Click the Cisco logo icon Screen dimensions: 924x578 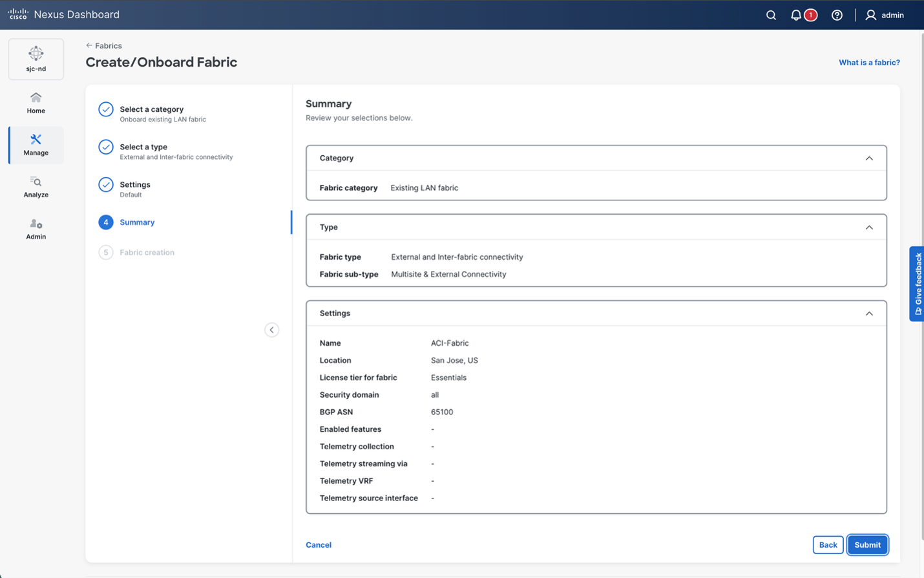click(18, 14)
